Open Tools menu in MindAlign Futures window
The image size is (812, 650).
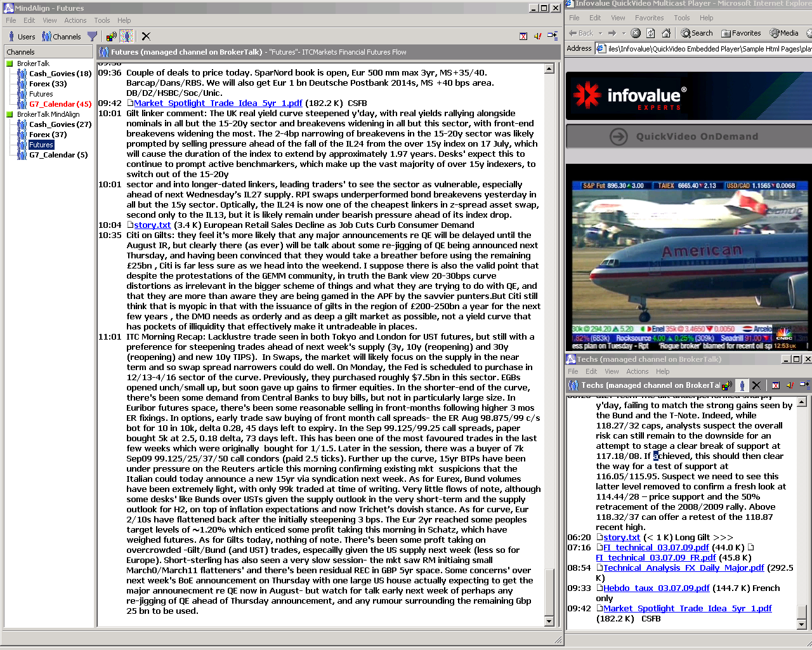click(x=102, y=20)
